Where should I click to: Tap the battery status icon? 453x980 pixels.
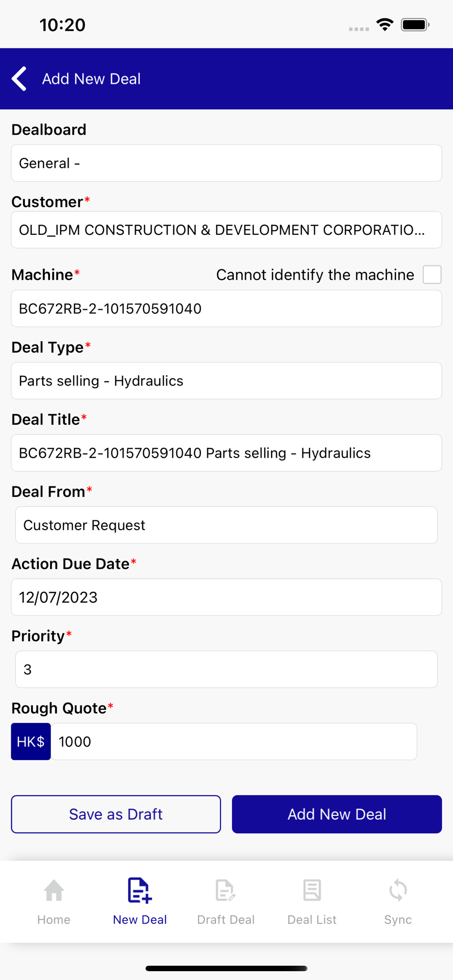click(x=415, y=24)
